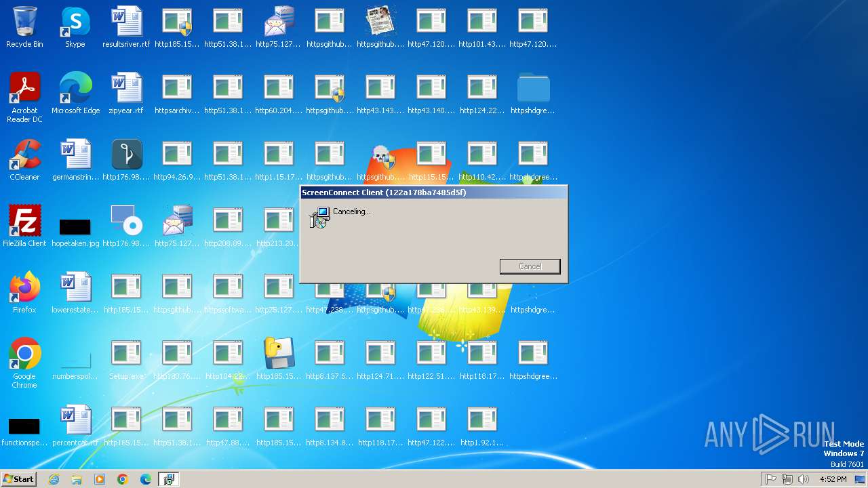Select the http8.137.6 desktop file
Viewport: 868px width, 488px height.
pyautogui.click(x=330, y=359)
